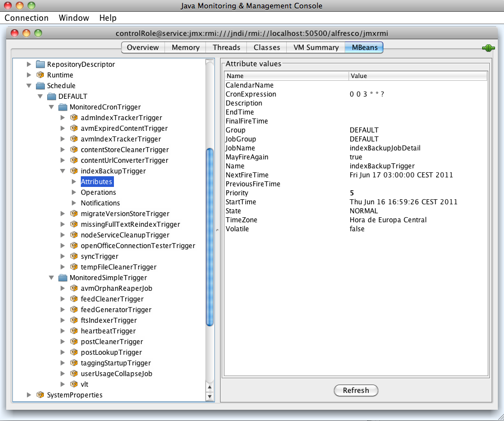Click the openOfficeConnectionTesterTrigger bean icon
This screenshot has width=504, height=421.
coord(74,245)
